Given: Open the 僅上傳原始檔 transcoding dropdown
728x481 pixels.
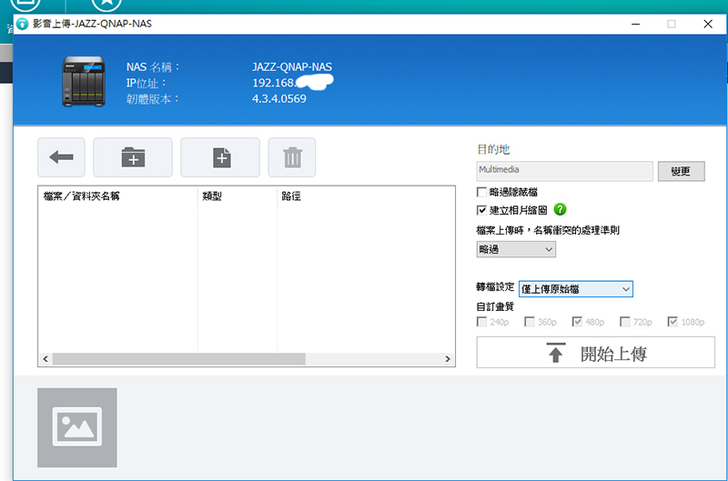Looking at the screenshot, I should [x=576, y=289].
